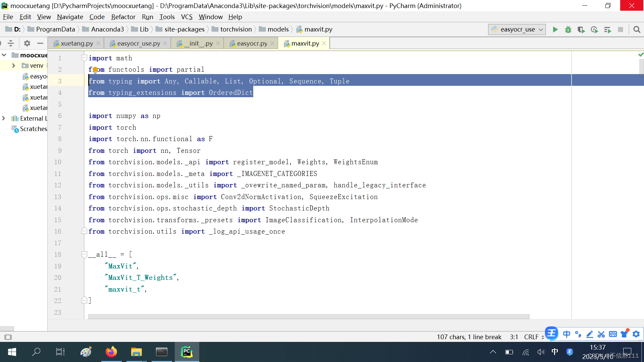Image resolution: width=644 pixels, height=362 pixels.
Task: Open IME soft keyboard icon
Action: 613,334
